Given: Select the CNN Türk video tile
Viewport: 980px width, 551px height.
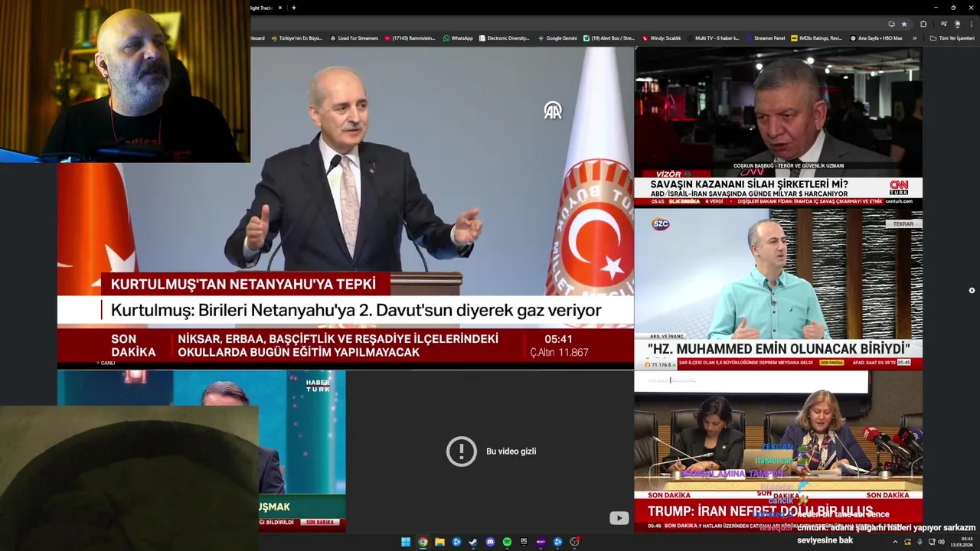Looking at the screenshot, I should [x=778, y=126].
